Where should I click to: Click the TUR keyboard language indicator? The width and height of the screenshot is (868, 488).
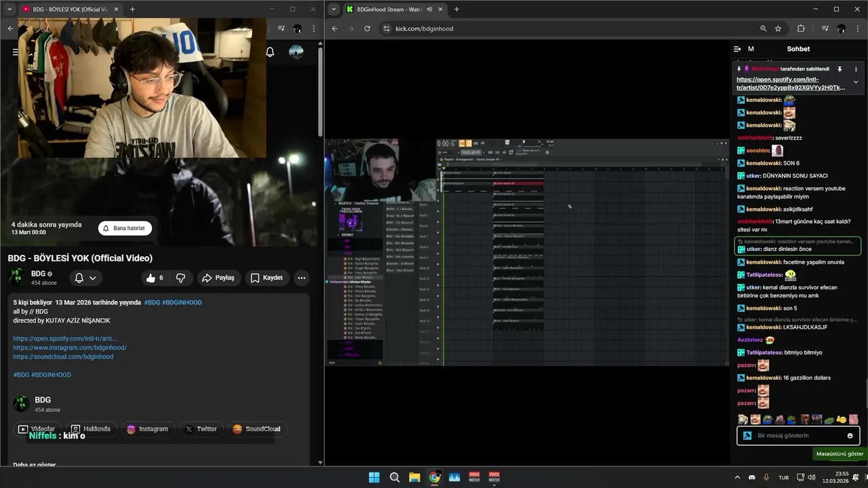coord(783,477)
